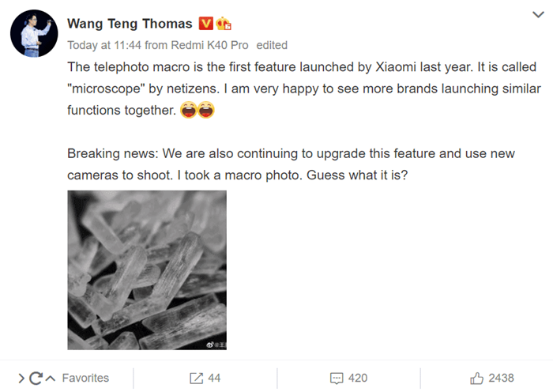Screen dimensions: 553x392
Task: Click the crown membership badge icon
Action: pos(224,24)
